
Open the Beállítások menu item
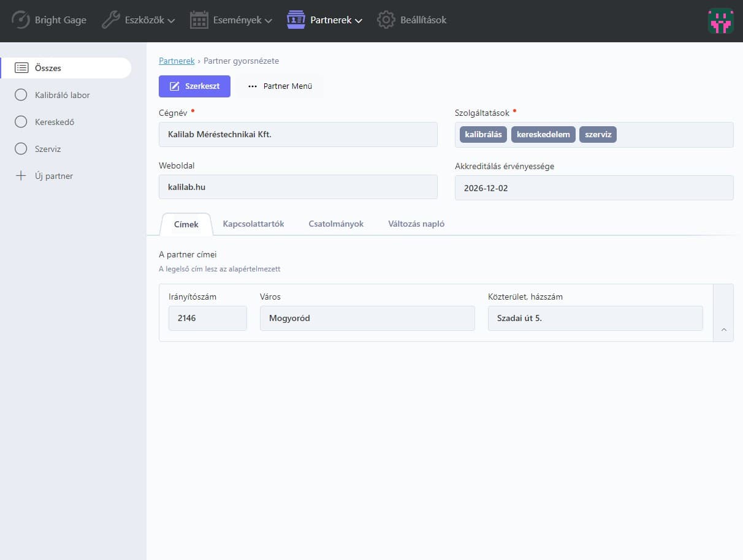point(412,20)
